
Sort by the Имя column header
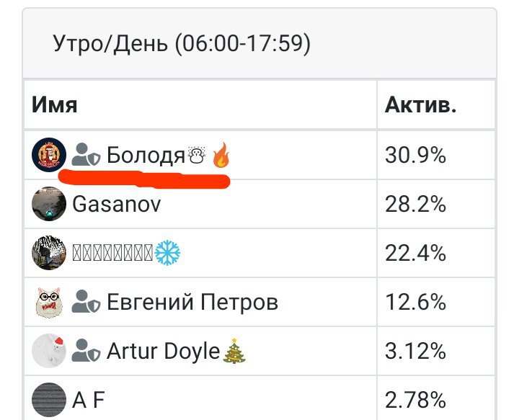point(55,105)
